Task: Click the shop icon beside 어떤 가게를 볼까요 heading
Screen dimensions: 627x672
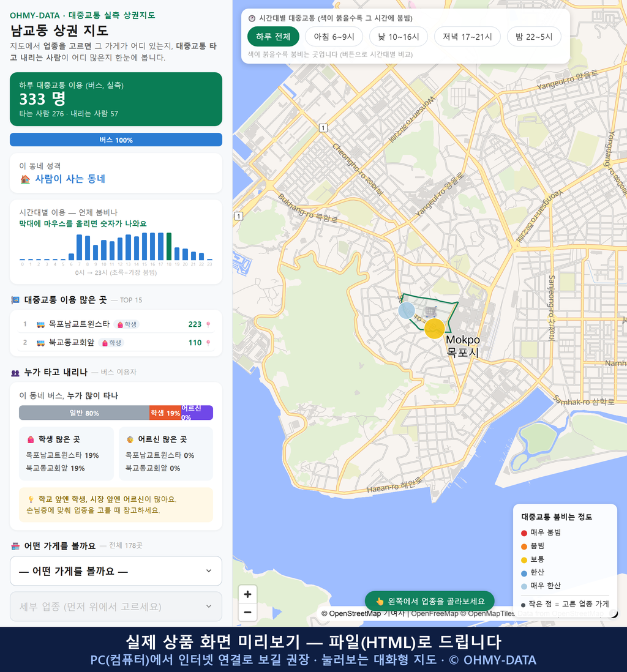Action: (x=15, y=546)
